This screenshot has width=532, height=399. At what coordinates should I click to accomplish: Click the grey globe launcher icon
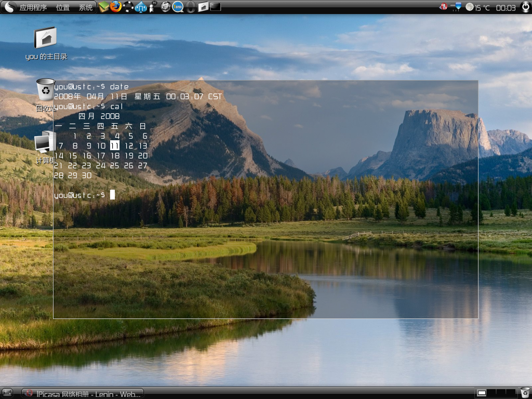[165, 7]
